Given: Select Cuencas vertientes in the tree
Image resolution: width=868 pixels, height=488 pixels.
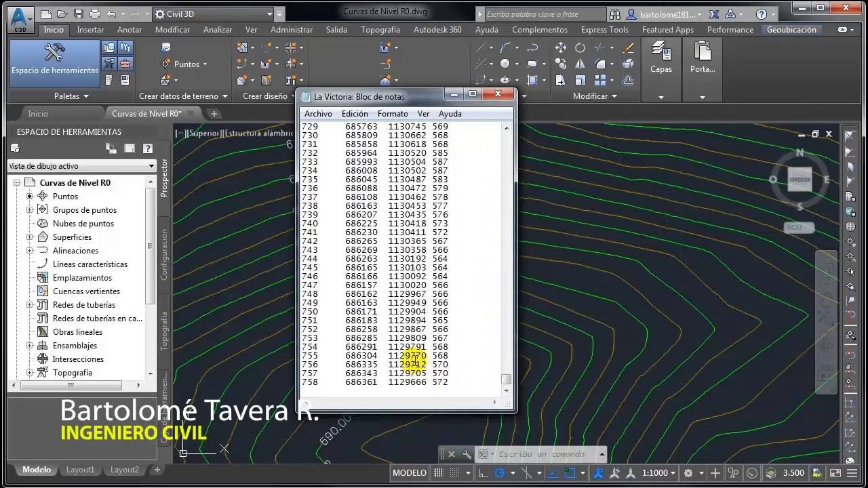Looking at the screenshot, I should point(86,291).
